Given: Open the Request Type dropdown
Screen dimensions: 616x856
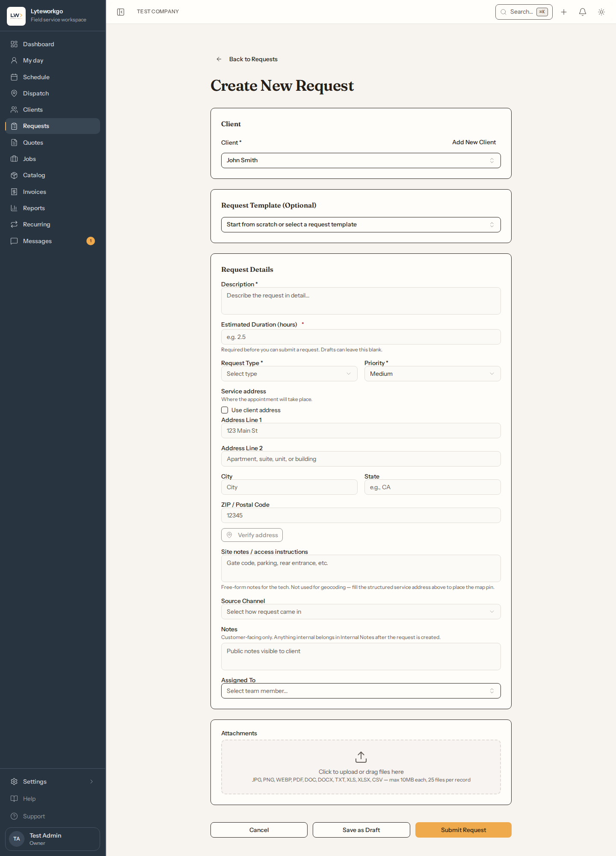Looking at the screenshot, I should point(289,374).
